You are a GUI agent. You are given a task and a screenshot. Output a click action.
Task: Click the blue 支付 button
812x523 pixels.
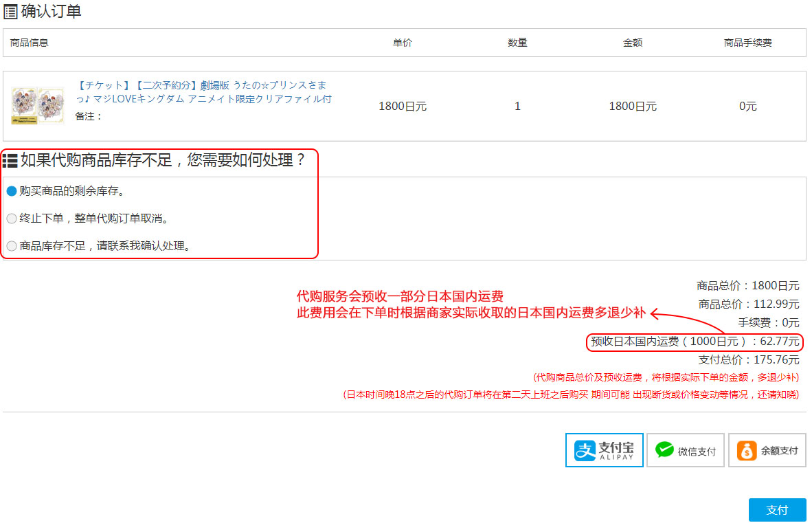777,510
